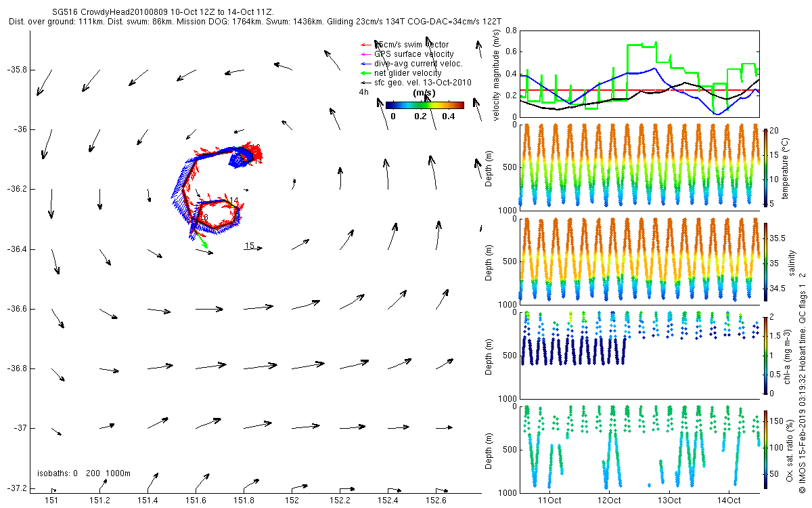Select the "GPS surface velocity" legend text

pos(414,54)
